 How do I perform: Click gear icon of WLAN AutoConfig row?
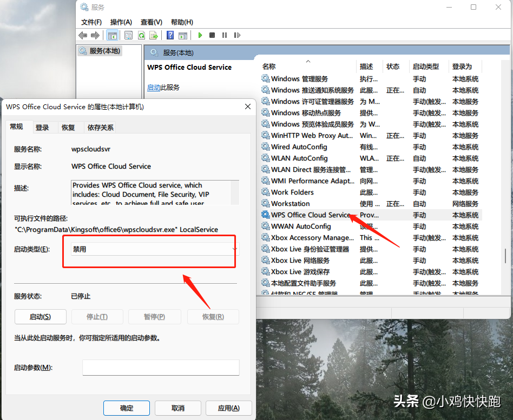[x=265, y=158]
